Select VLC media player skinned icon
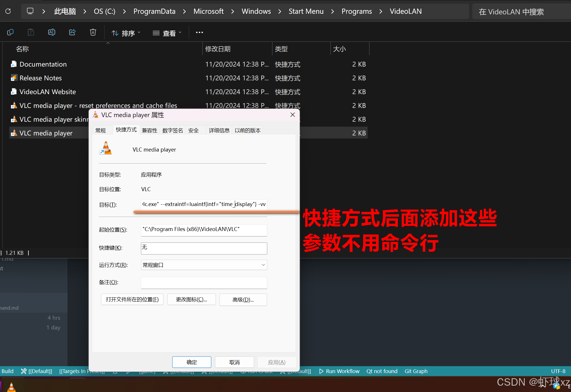 coord(13,119)
